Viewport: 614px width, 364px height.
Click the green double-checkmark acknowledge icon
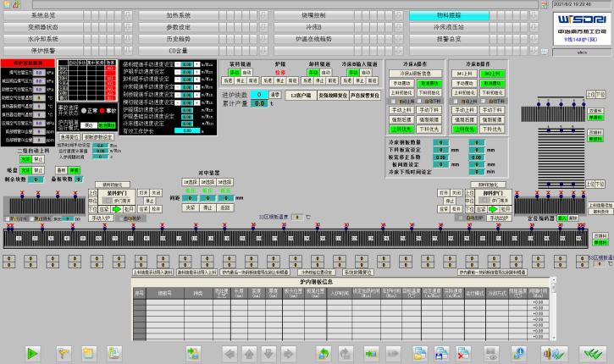coord(593,354)
